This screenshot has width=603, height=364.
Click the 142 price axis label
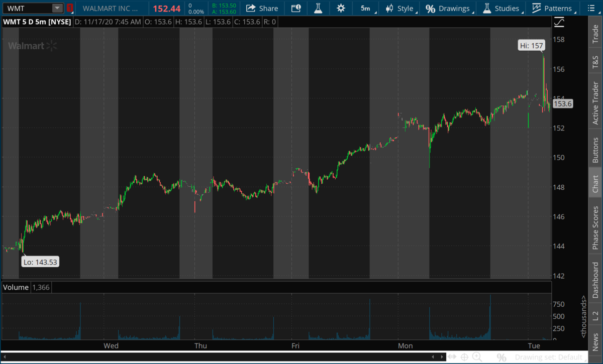tap(559, 276)
